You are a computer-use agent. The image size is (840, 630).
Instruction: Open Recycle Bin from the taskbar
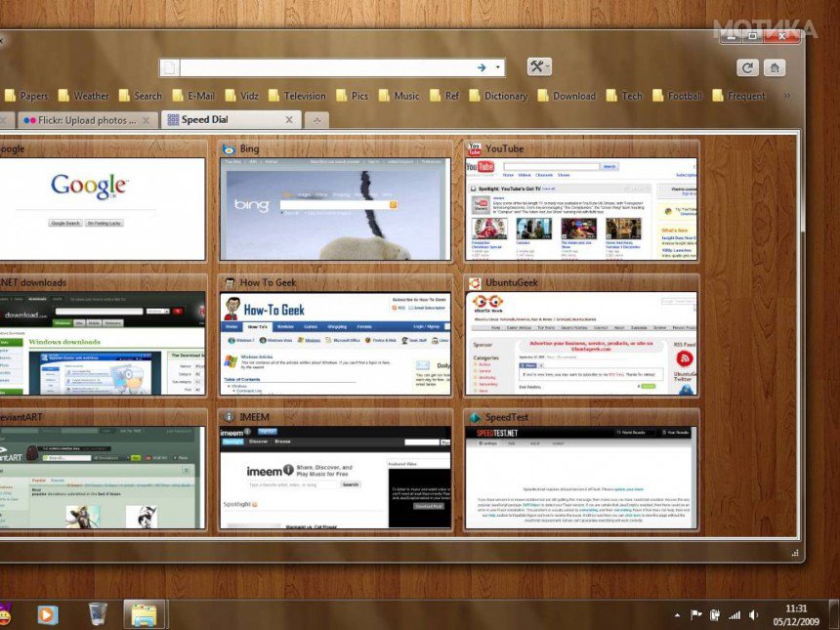tap(98, 614)
